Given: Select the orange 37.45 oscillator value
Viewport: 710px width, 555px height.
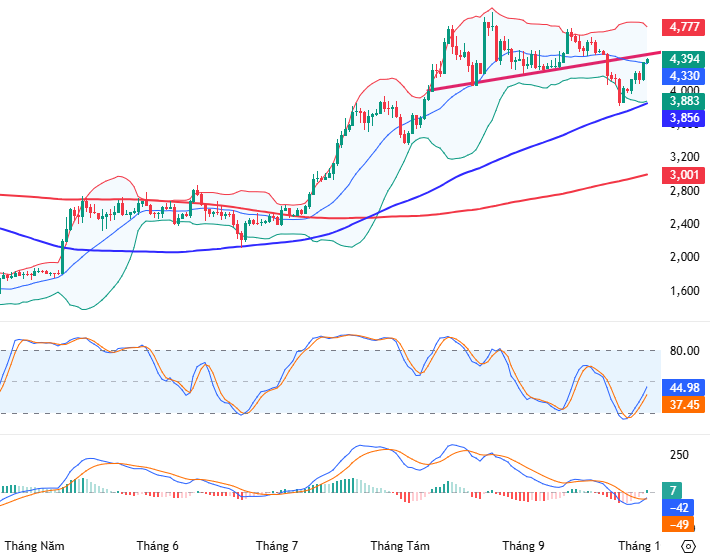Looking at the screenshot, I should coord(684,405).
